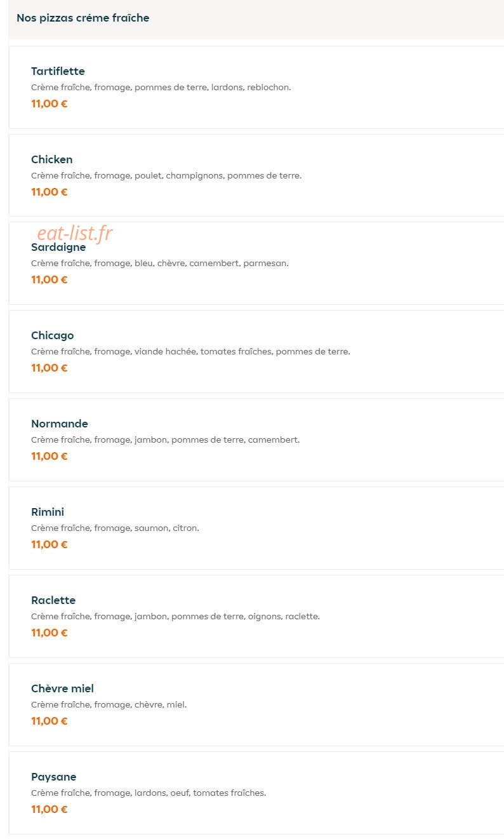The image size is (504, 839).
Task: Open the Normande pizza item
Action: pyautogui.click(x=256, y=440)
